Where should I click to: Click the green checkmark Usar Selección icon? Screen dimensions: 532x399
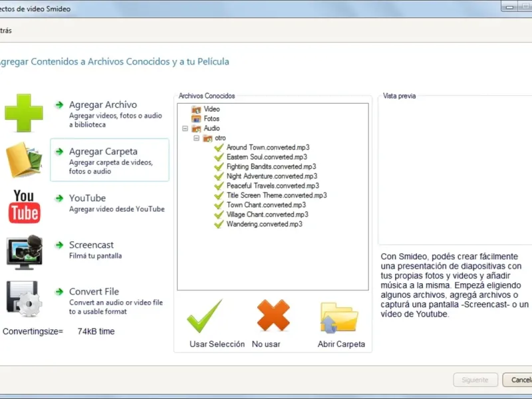[205, 316]
